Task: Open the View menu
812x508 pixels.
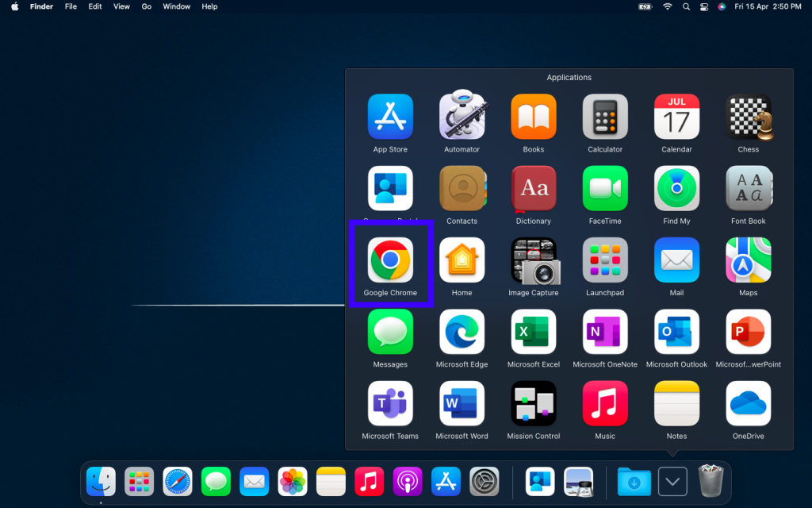Action: coord(121,6)
